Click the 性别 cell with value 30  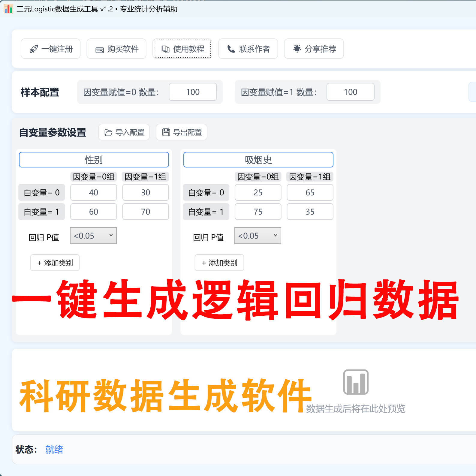pos(146,192)
